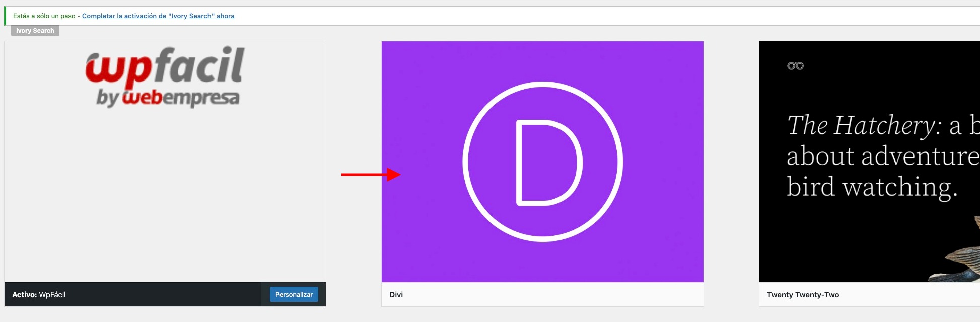980x322 pixels.
Task: Click the Activo: WpFácil label
Action: [39, 295]
